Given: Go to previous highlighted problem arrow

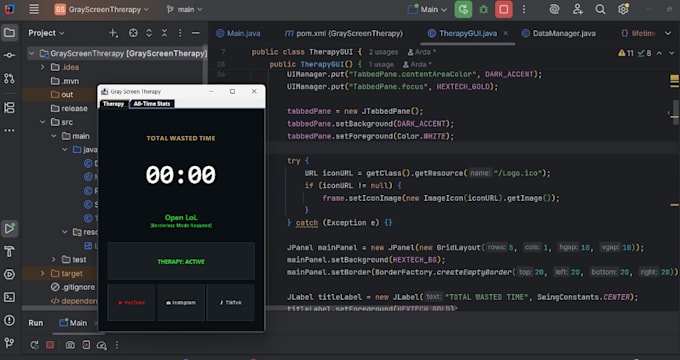Looking at the screenshot, I should 659,53.
